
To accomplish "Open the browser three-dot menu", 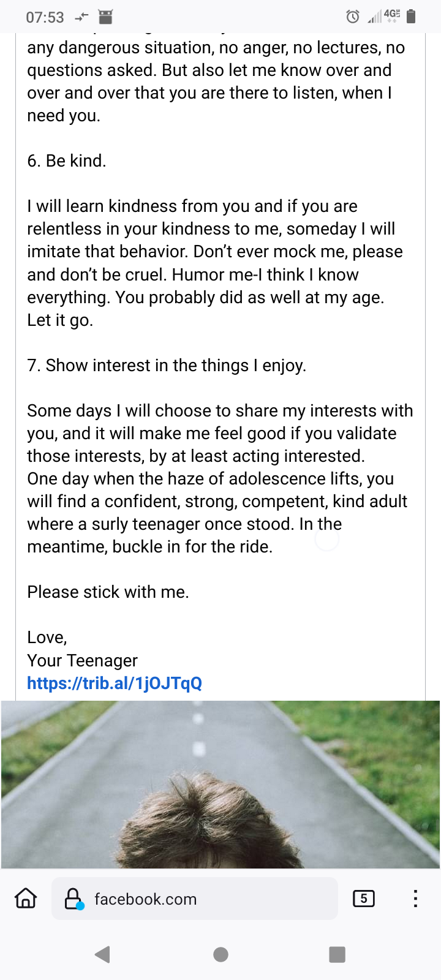I will pyautogui.click(x=415, y=899).
